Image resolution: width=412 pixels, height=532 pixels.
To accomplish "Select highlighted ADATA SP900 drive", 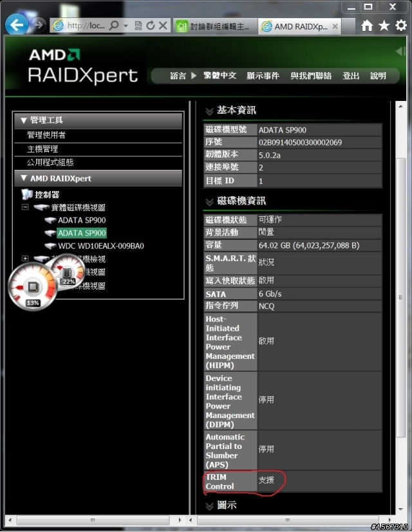I will [82, 233].
